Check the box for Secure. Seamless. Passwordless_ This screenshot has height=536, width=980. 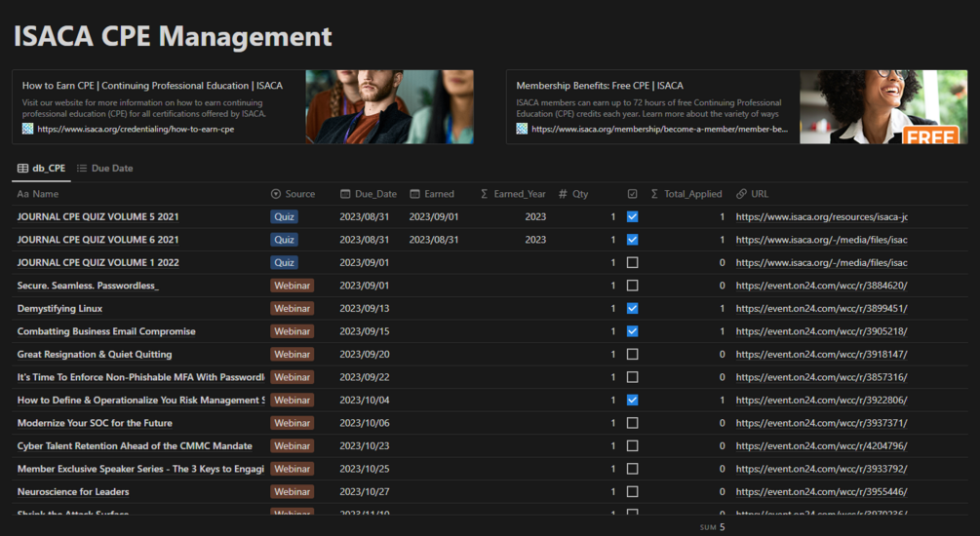[x=633, y=286]
